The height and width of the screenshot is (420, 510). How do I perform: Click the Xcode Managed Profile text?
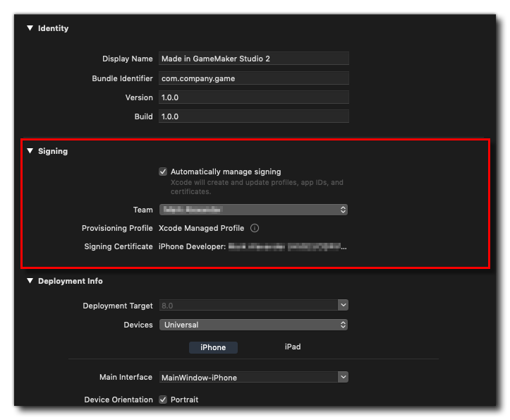tap(201, 228)
